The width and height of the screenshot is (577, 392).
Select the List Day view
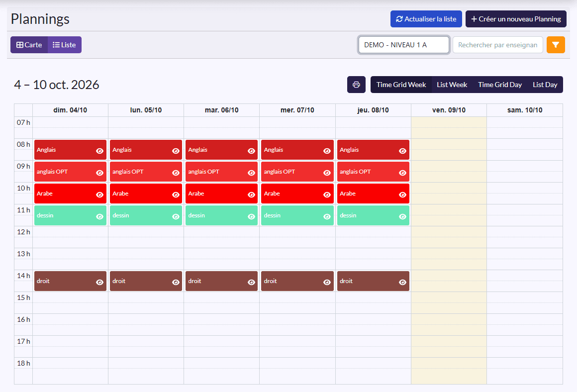545,85
